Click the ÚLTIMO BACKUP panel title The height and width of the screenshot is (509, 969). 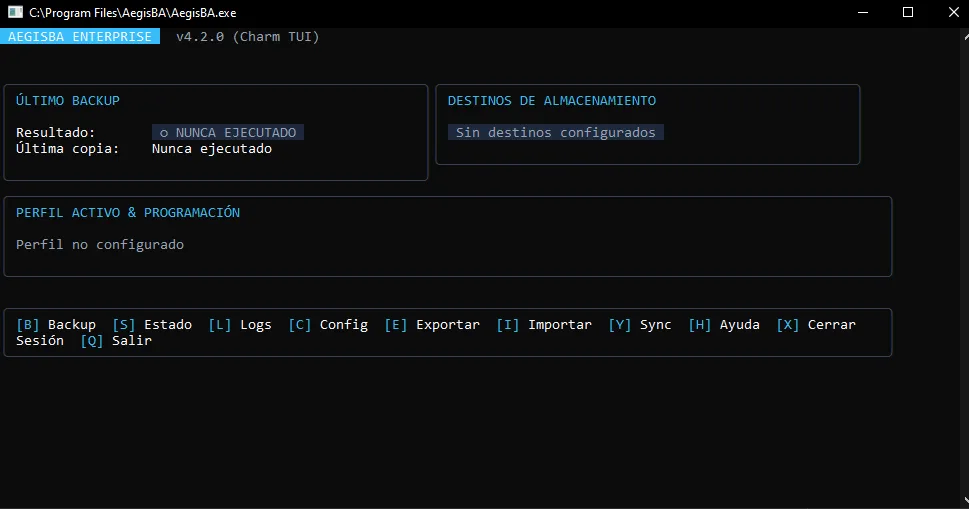coord(68,101)
